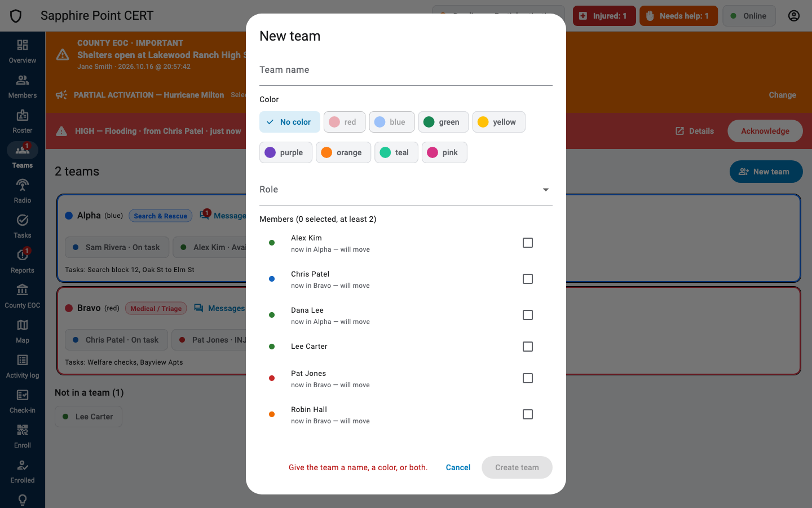Pick the yellow team color
Viewport: 812px width, 508px height.
pos(498,122)
